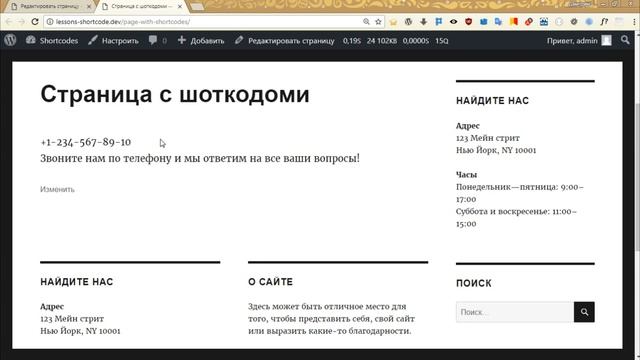The image size is (640, 360).
Task: Click the f? font extension icon
Action: [604, 22]
